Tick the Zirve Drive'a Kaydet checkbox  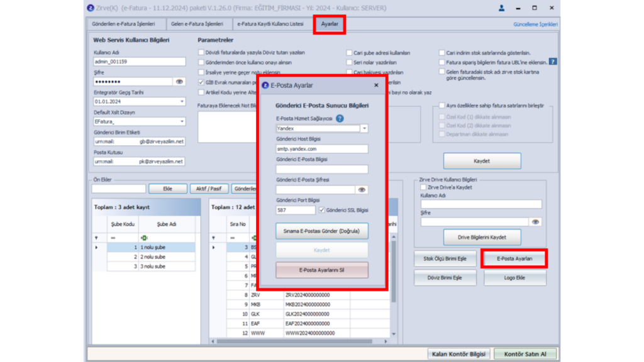[423, 187]
